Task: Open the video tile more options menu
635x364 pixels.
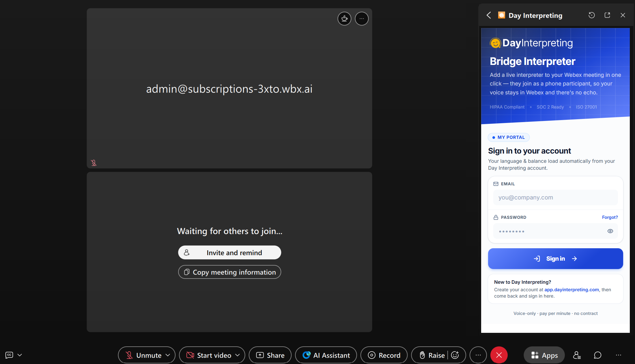Action: [x=362, y=19]
